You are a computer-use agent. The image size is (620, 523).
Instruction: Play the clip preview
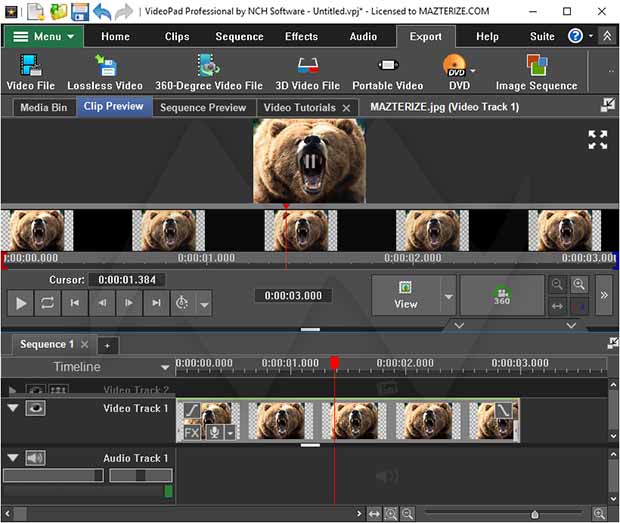[x=21, y=303]
